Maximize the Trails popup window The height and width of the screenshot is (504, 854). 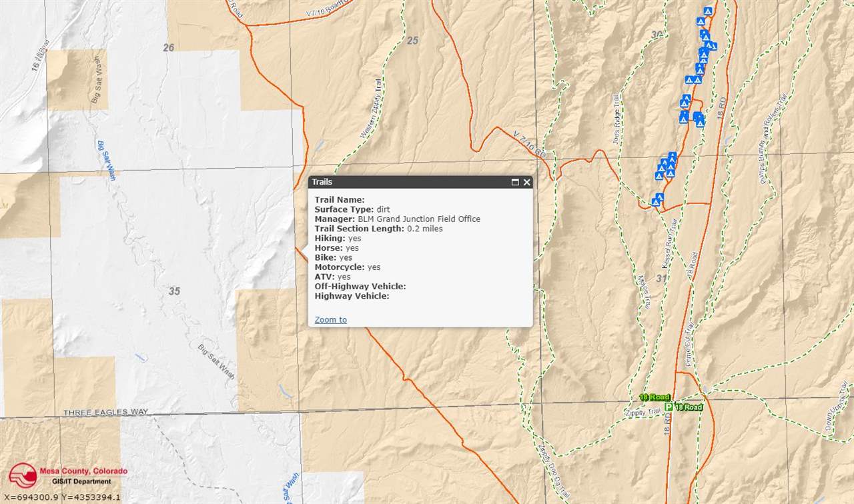(x=515, y=182)
